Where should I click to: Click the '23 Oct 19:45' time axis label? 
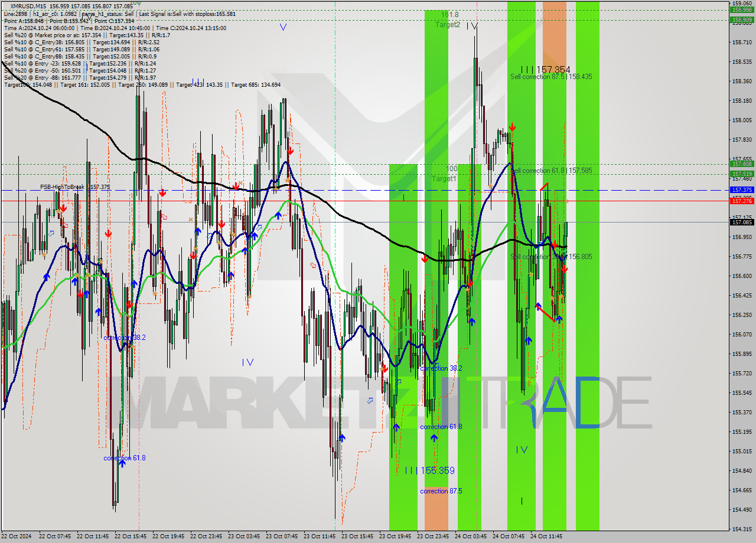[x=395, y=537]
